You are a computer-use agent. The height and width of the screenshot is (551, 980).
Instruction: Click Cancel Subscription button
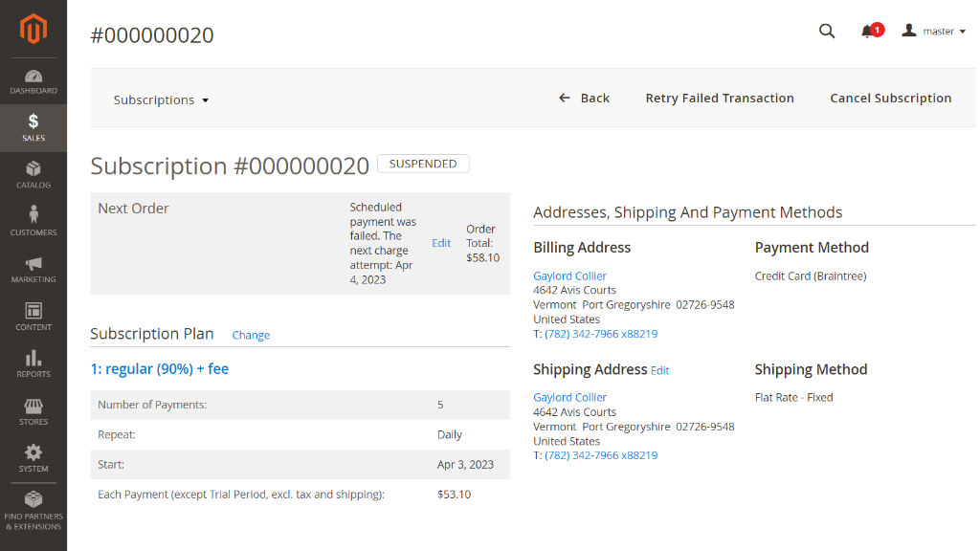(x=891, y=99)
